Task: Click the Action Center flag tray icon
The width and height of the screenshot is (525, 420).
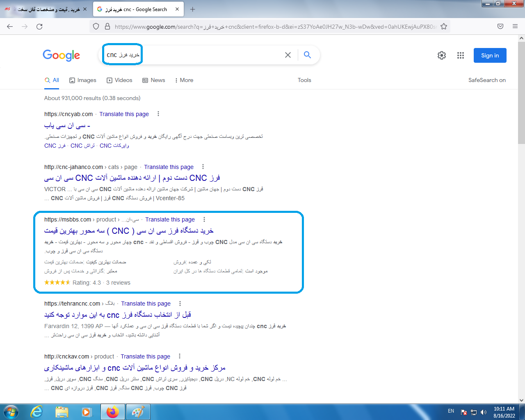Action: (464, 412)
